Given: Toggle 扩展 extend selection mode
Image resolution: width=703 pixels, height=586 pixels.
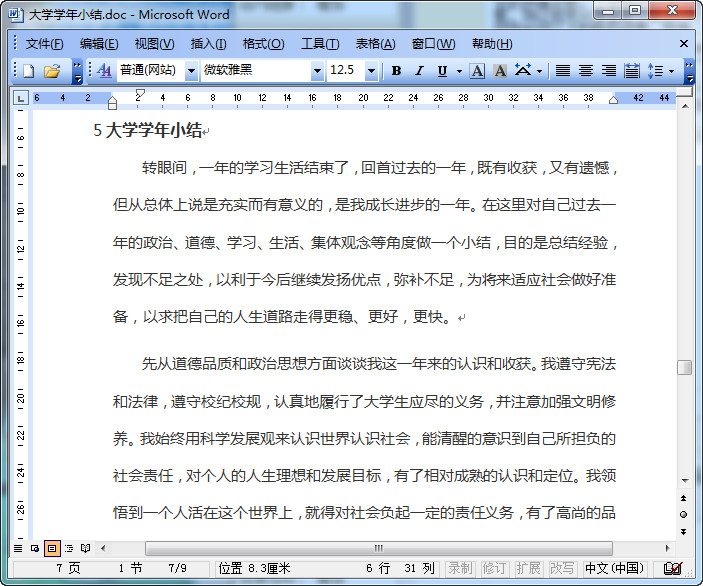Looking at the screenshot, I should pyautogui.click(x=528, y=568).
